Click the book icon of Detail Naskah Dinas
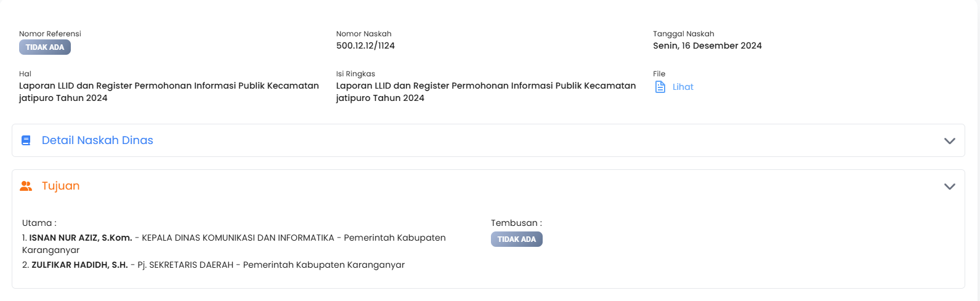980x301 pixels. (26, 140)
